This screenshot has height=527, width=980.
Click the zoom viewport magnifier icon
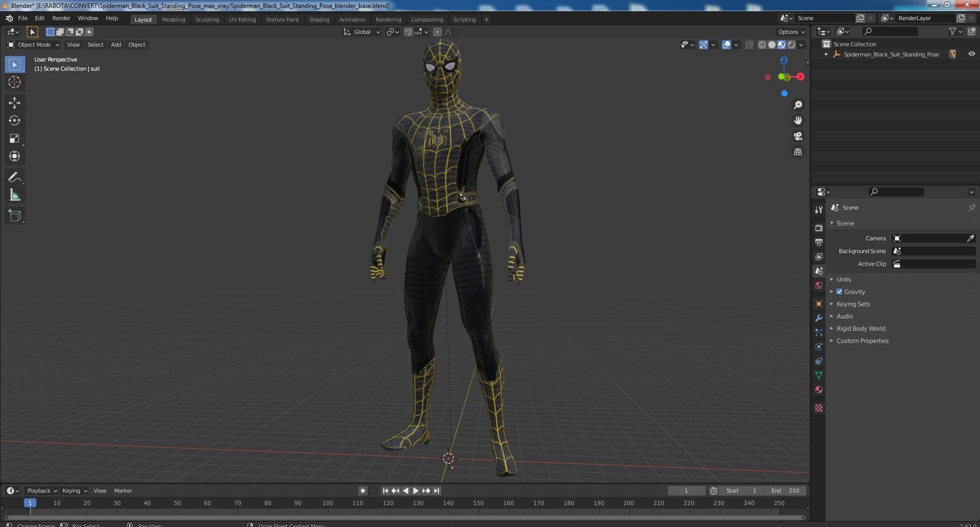[798, 105]
